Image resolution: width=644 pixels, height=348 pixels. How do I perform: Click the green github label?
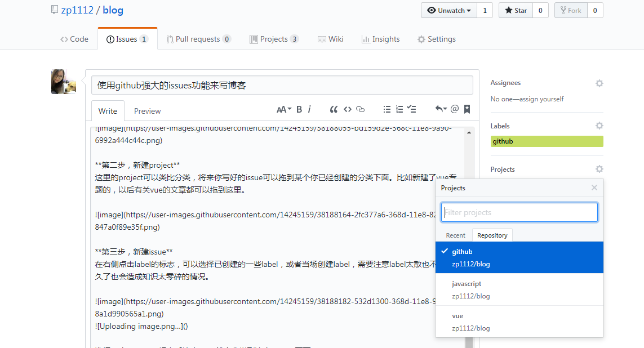(x=547, y=141)
